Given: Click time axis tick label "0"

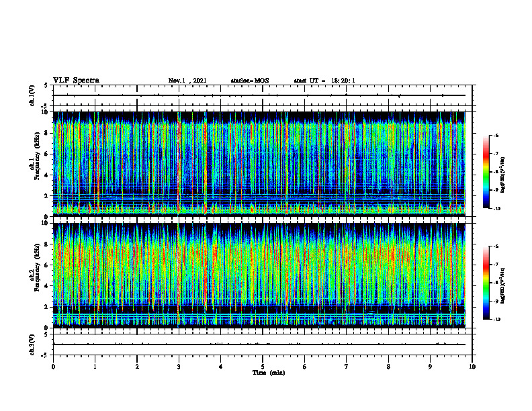Looking at the screenshot, I should [53, 367].
